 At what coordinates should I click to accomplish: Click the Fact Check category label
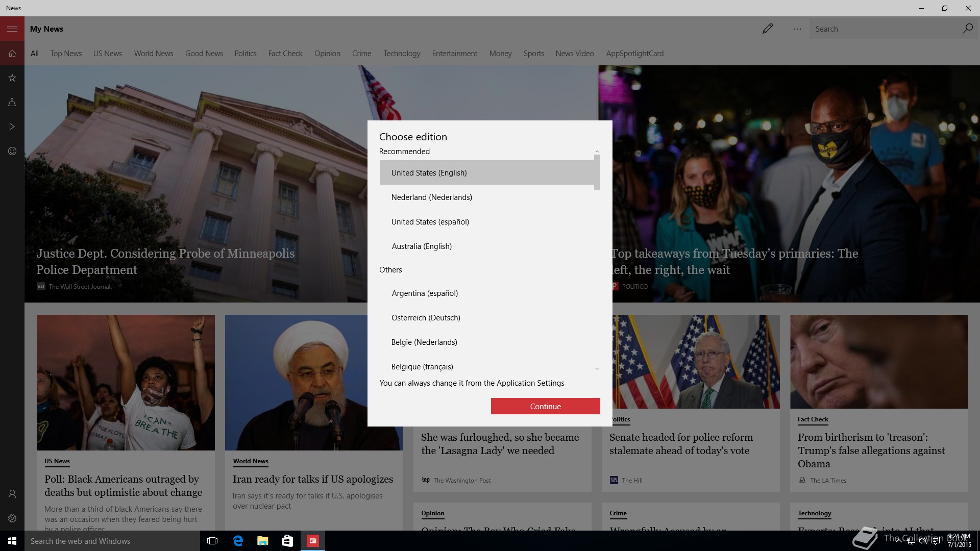click(x=813, y=419)
